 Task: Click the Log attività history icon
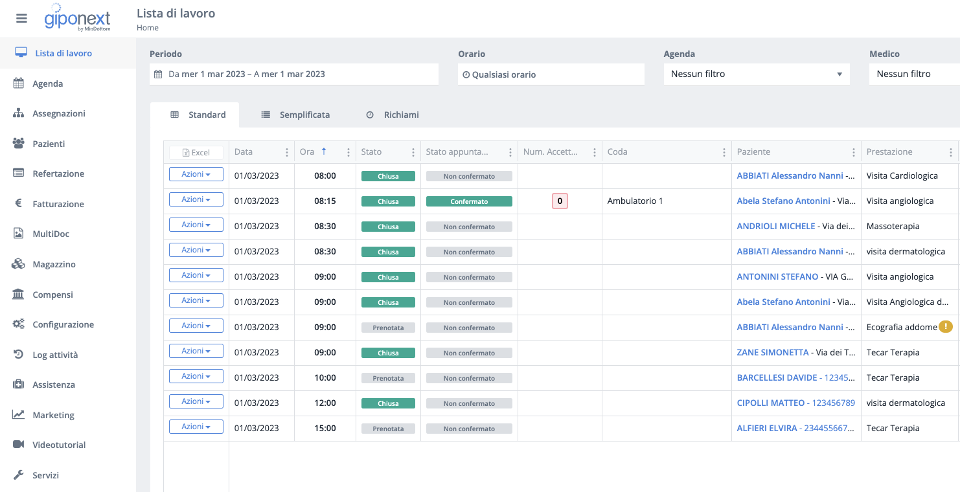[18, 354]
